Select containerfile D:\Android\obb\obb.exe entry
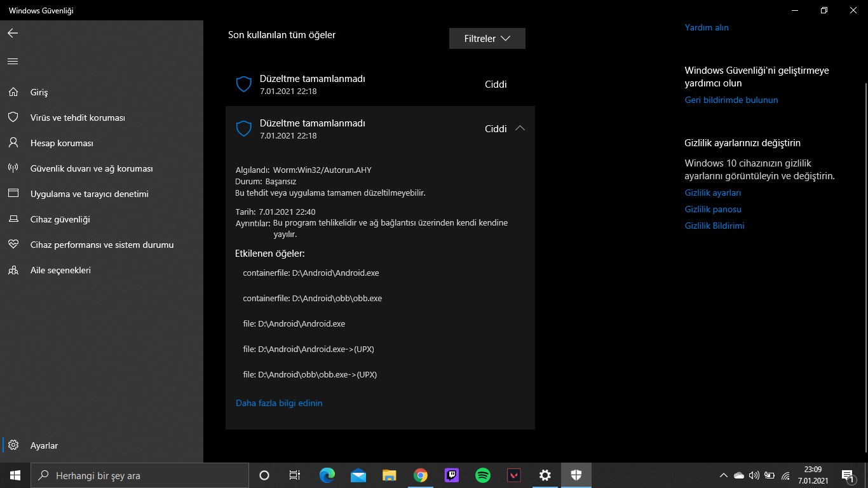Screen dimensions: 868x488 tap(313, 298)
